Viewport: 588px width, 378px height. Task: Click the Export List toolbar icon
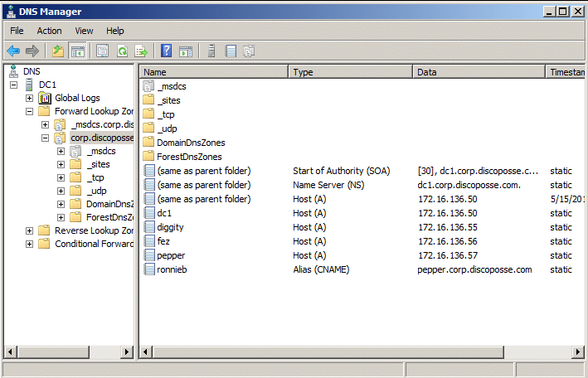coord(141,51)
